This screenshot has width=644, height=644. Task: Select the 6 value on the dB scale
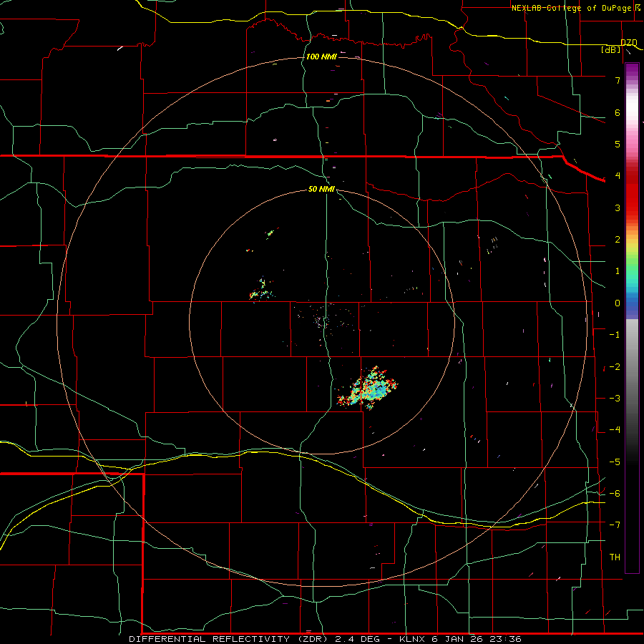[618, 112]
